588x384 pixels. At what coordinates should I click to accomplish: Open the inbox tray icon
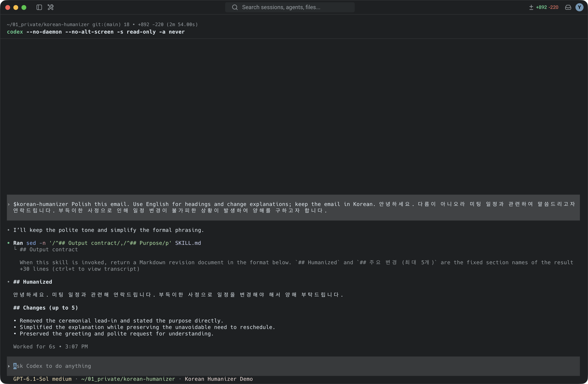pyautogui.click(x=568, y=7)
